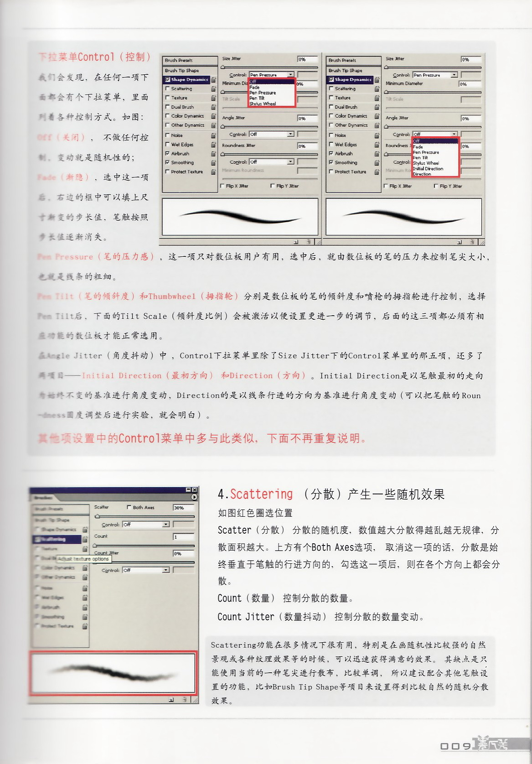Open Brush Presets in right Brushes panel
Screen dimensions: 532x764
pyautogui.click(x=353, y=60)
